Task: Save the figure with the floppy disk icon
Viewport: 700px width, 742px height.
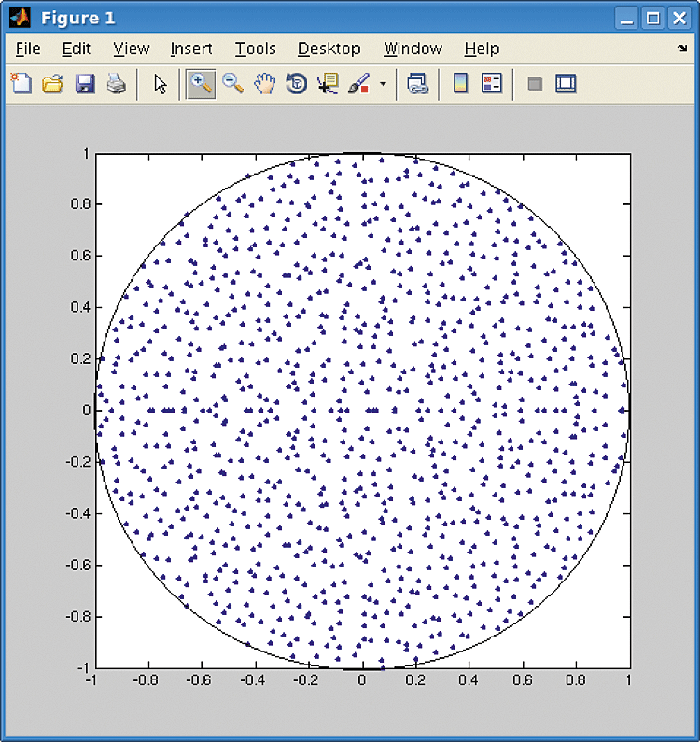Action: coord(85,84)
